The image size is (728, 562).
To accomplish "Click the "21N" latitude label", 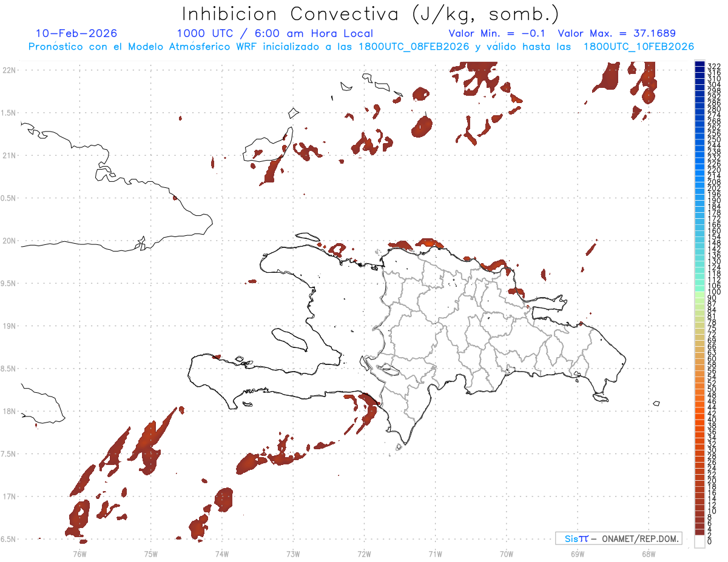I will click(8, 156).
